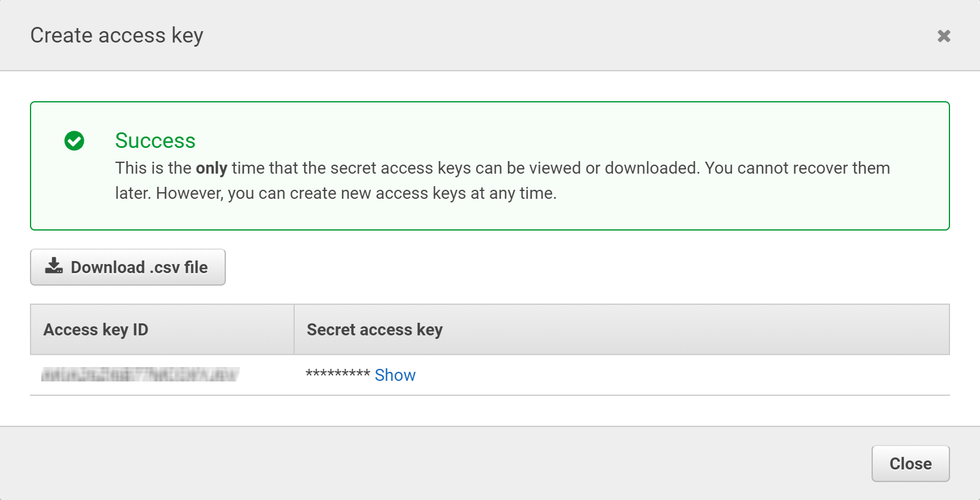Click empty space in the secret access key row
Screen dimensions: 980x500
683,375
